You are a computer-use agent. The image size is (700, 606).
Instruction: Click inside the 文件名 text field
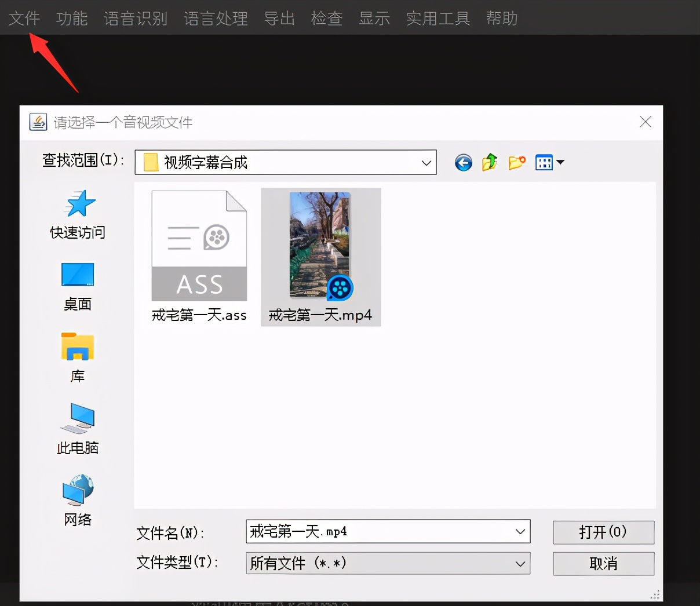click(x=377, y=532)
